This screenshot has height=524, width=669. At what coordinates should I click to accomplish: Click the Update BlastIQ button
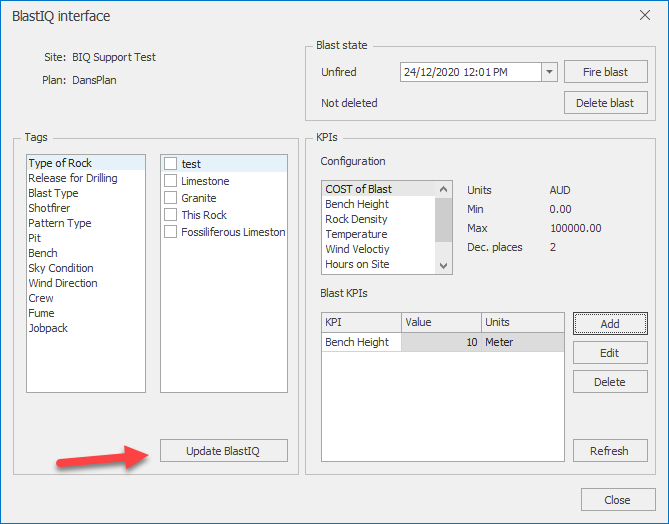pyautogui.click(x=224, y=451)
